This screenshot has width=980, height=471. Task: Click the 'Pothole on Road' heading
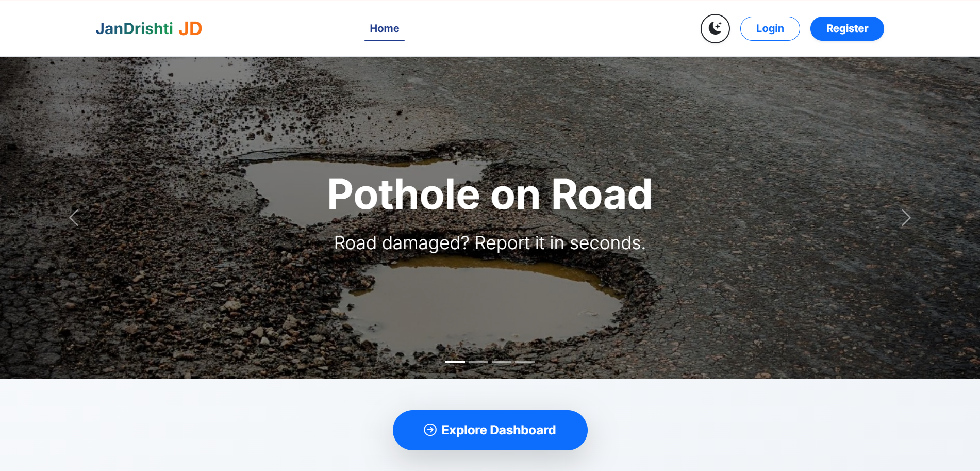tap(490, 194)
